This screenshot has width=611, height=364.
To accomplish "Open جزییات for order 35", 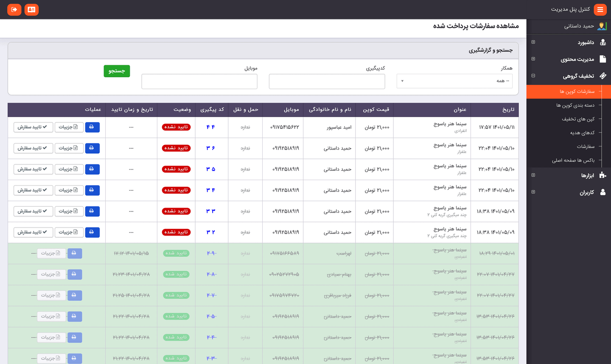I will pyautogui.click(x=69, y=169).
